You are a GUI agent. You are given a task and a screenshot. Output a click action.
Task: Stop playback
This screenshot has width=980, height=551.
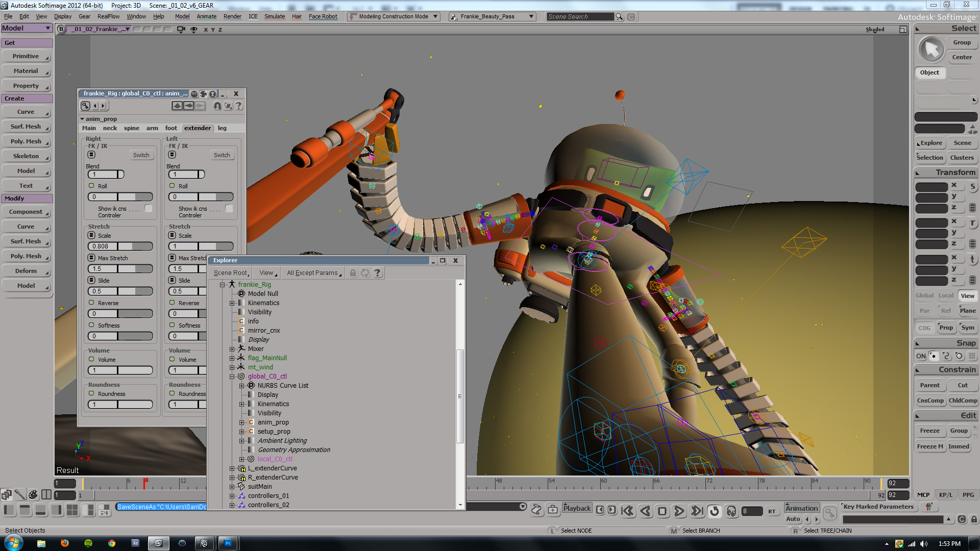662,511
